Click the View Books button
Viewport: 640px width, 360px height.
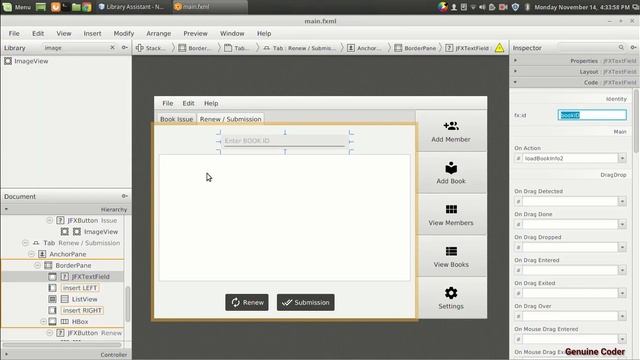(451, 257)
